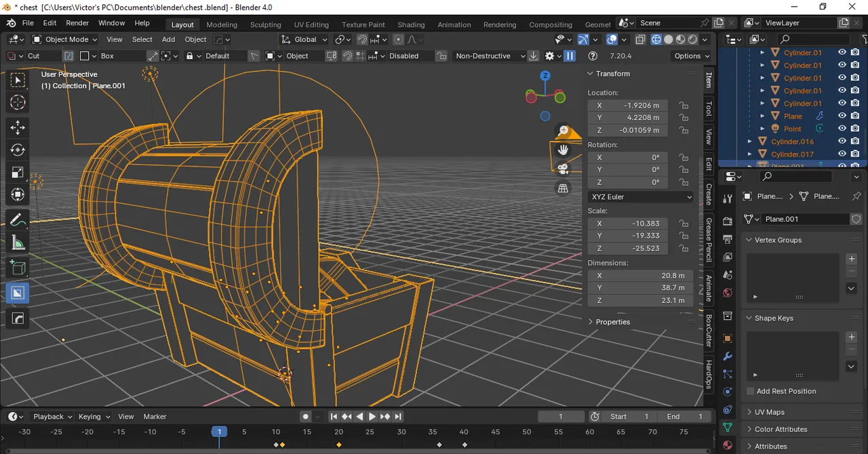Hide Cylinder.017 in the outliner
This screenshot has height=454, width=868.
(842, 154)
